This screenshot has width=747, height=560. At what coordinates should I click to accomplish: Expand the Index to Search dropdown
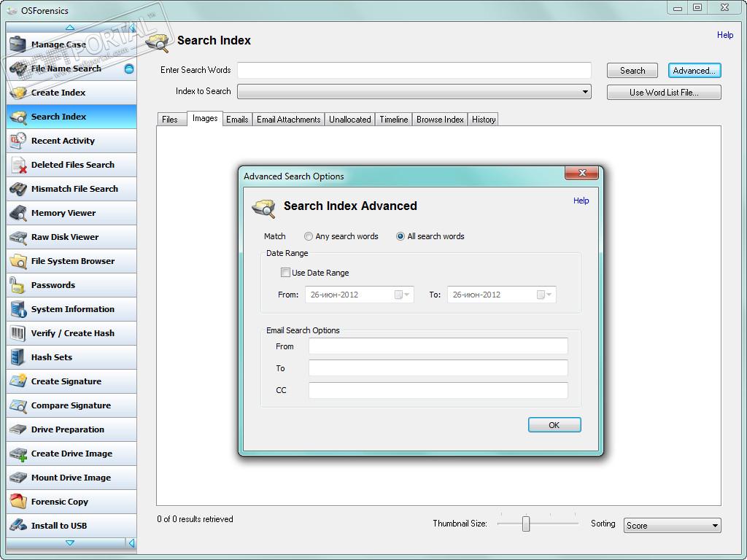(585, 91)
